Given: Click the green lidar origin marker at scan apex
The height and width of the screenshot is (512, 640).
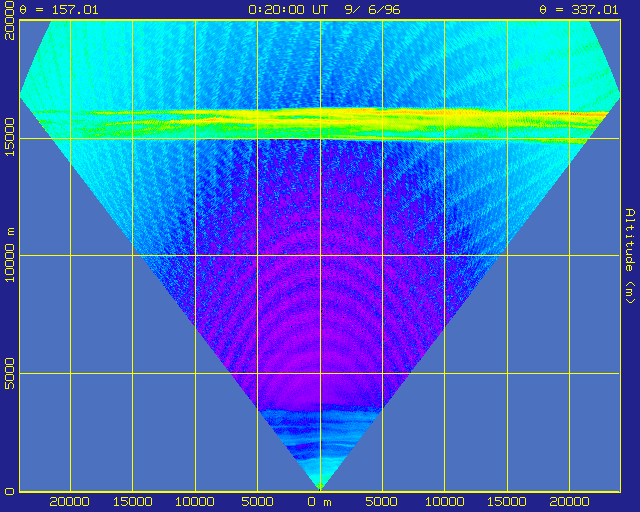Looking at the screenshot, I should point(320,486).
